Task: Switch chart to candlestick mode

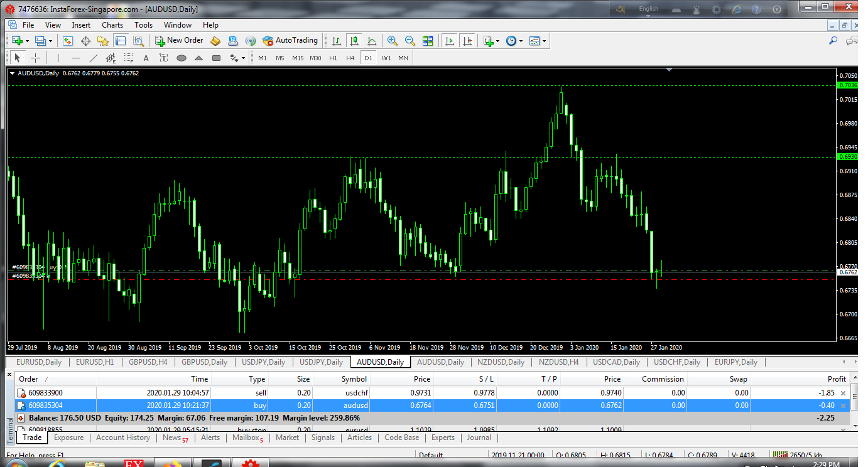Action: (x=354, y=41)
